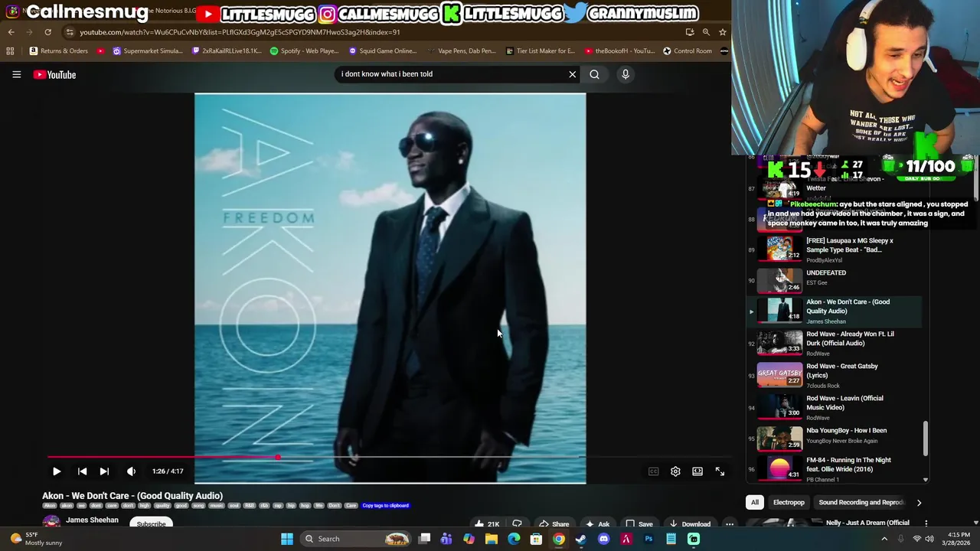Open the YouTube hamburger guide menu

pyautogui.click(x=16, y=74)
